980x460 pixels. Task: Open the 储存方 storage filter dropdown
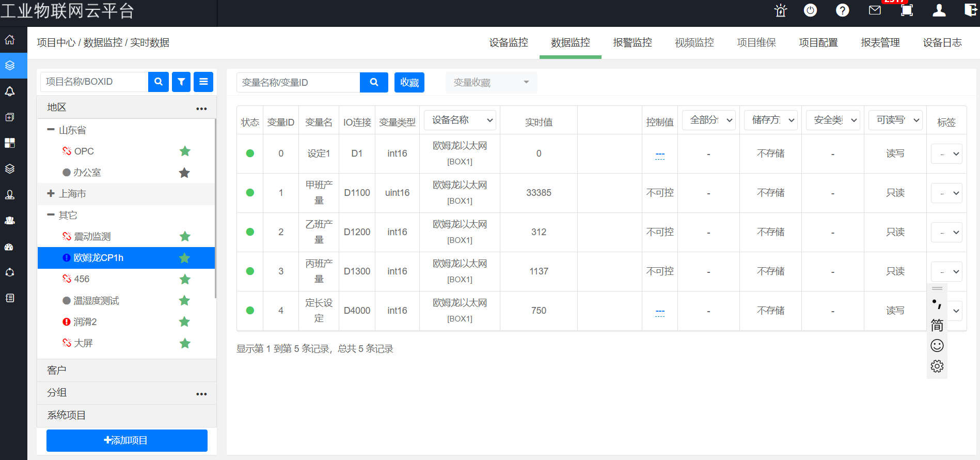click(771, 120)
